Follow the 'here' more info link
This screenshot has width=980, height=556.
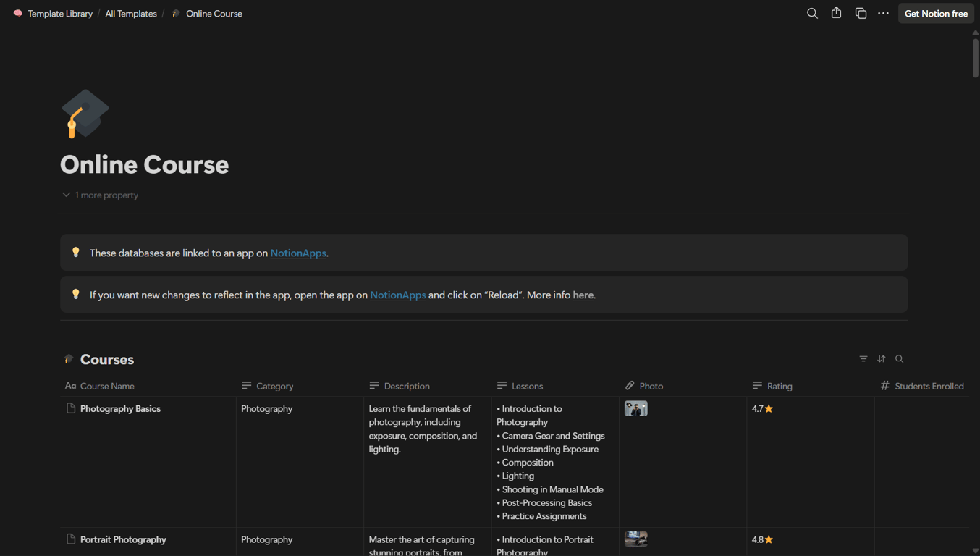coord(583,295)
